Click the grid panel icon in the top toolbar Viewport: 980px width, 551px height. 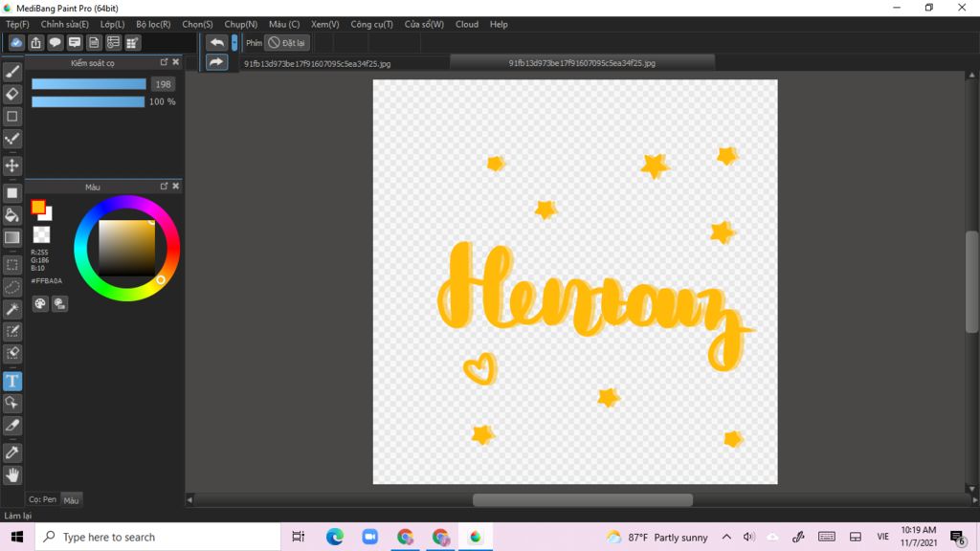132,42
